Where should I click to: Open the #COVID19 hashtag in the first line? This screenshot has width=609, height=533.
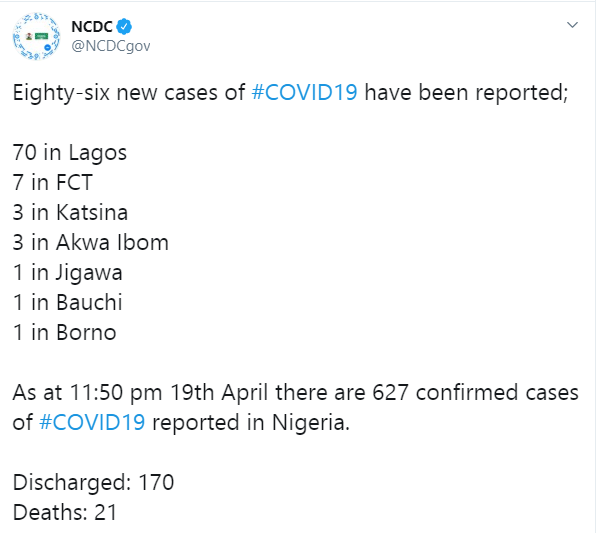(x=304, y=92)
